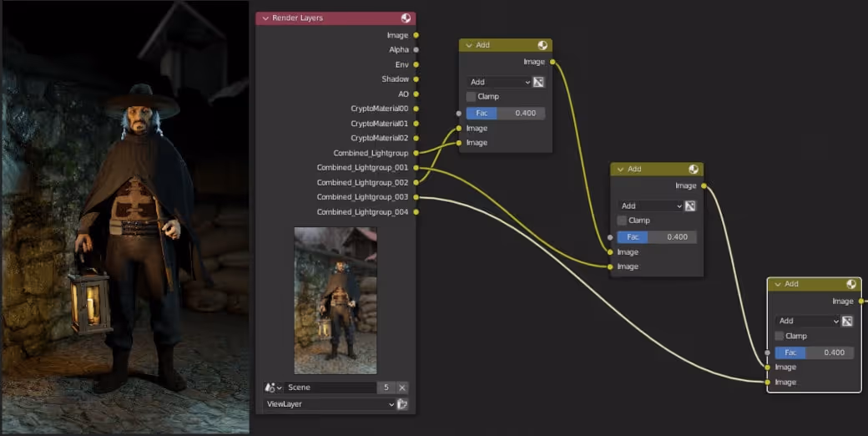The width and height of the screenshot is (868, 436).
Task: Click the CryptoMaterial01 output socket
Action: [416, 123]
